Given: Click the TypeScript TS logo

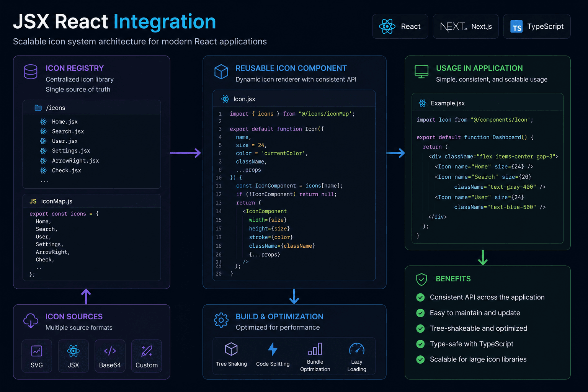Looking at the screenshot, I should coord(516,27).
